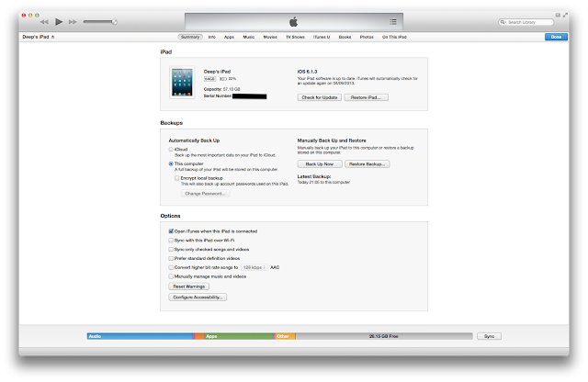Open the 128 kbps bitrate dropdown
Image resolution: width=588 pixels, height=382 pixels.
coord(254,267)
